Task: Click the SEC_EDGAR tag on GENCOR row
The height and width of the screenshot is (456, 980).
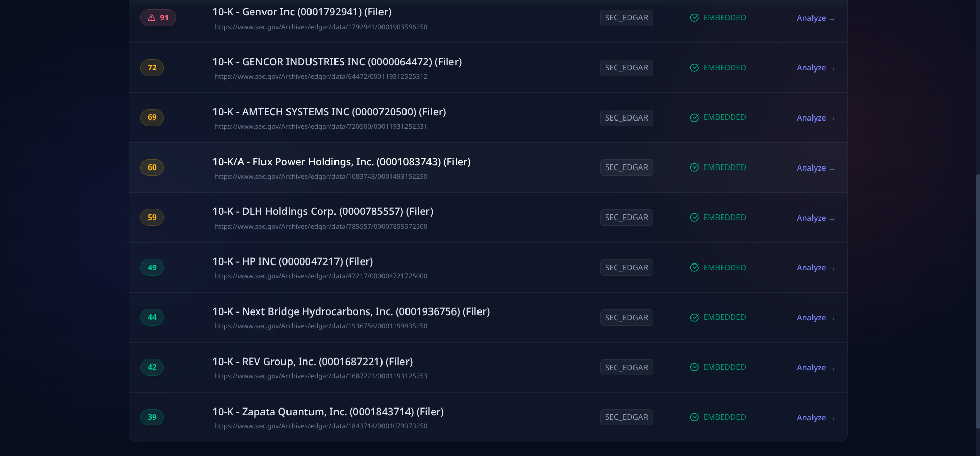Action: [x=627, y=68]
